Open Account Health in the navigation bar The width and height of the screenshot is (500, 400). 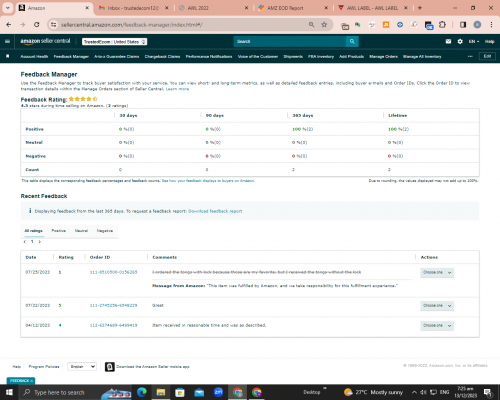click(x=34, y=57)
